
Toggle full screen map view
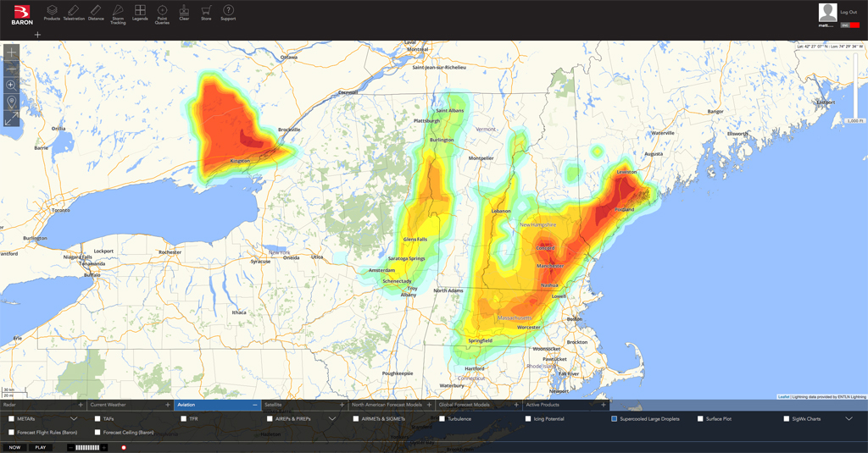coord(11,119)
